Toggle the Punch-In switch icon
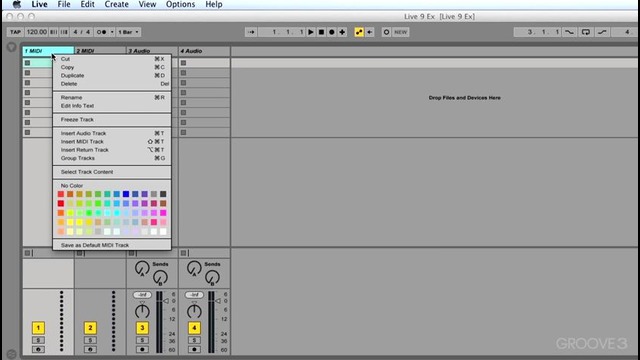 click(569, 32)
